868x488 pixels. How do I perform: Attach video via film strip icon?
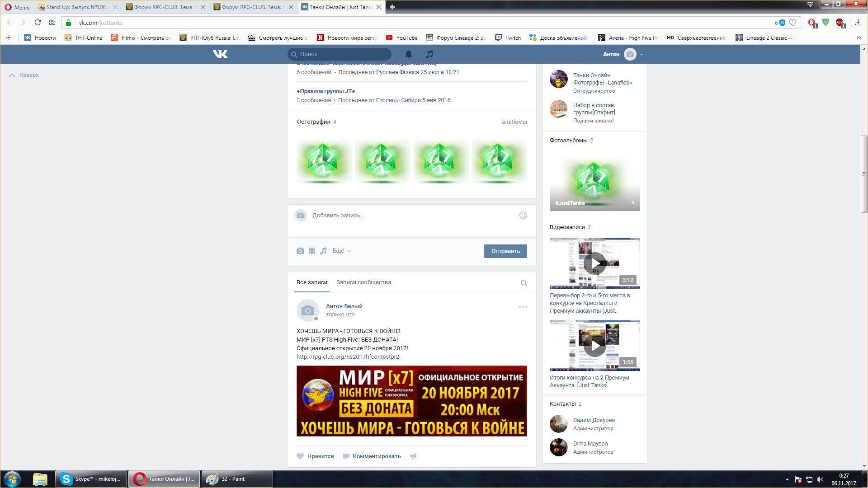tap(312, 251)
